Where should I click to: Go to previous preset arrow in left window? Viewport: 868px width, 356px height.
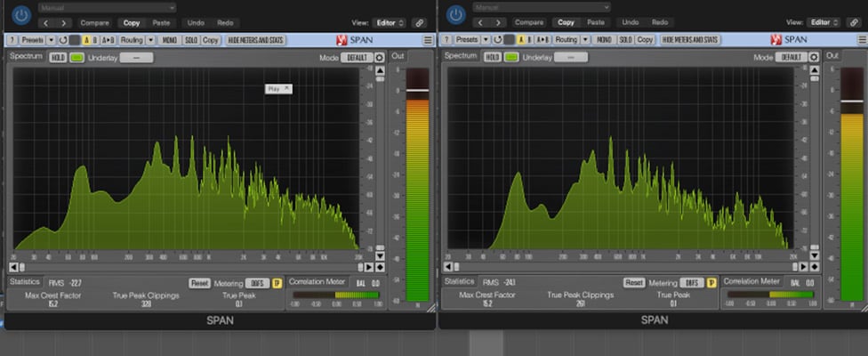click(x=46, y=23)
